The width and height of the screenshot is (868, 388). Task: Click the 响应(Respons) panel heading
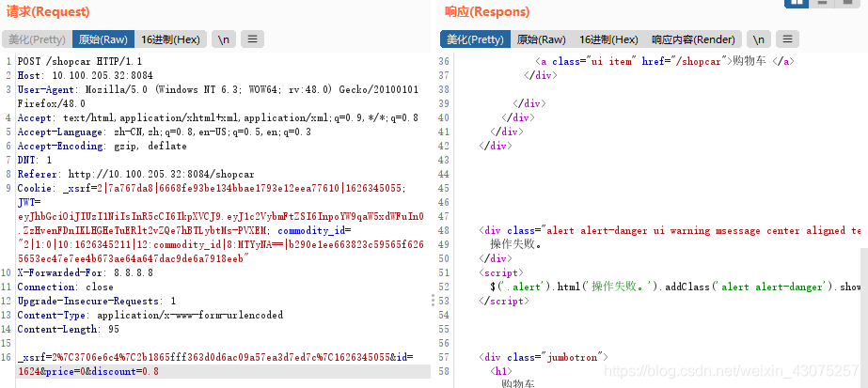point(487,11)
